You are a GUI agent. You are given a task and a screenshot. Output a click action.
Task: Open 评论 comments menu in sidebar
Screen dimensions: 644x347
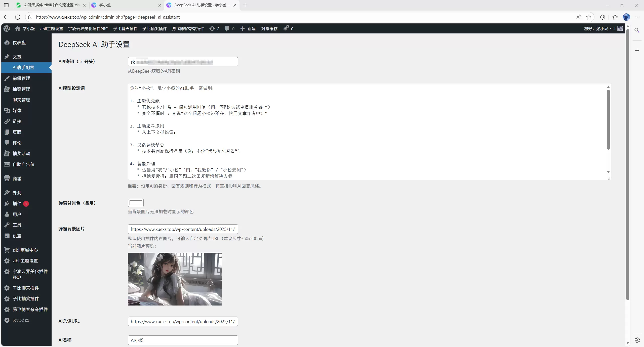(x=26, y=143)
